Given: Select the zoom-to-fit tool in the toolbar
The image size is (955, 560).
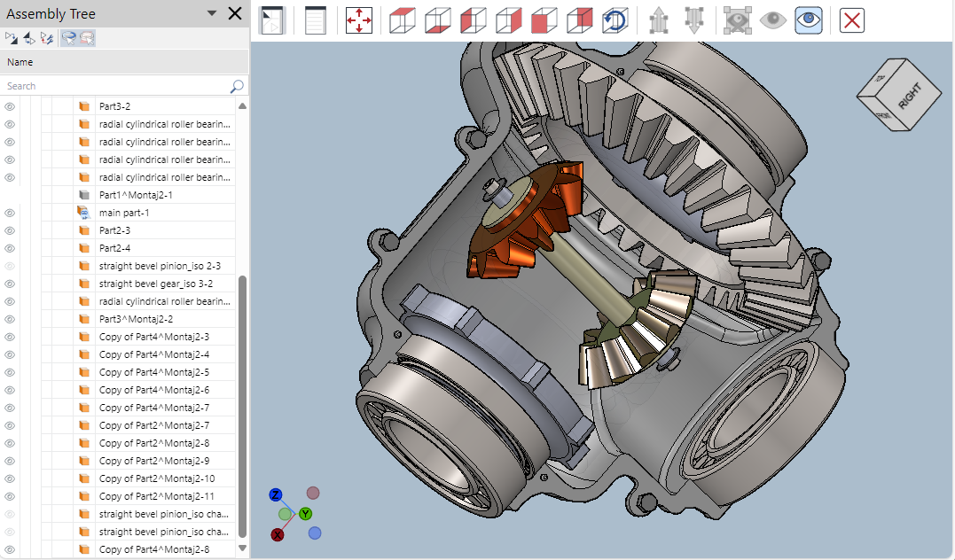Looking at the screenshot, I should (x=359, y=19).
